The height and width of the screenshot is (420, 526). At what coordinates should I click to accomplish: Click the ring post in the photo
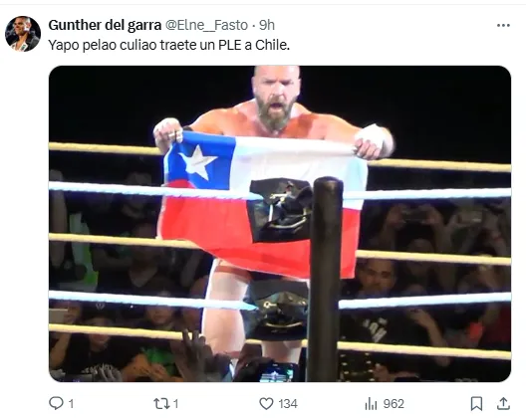325,279
